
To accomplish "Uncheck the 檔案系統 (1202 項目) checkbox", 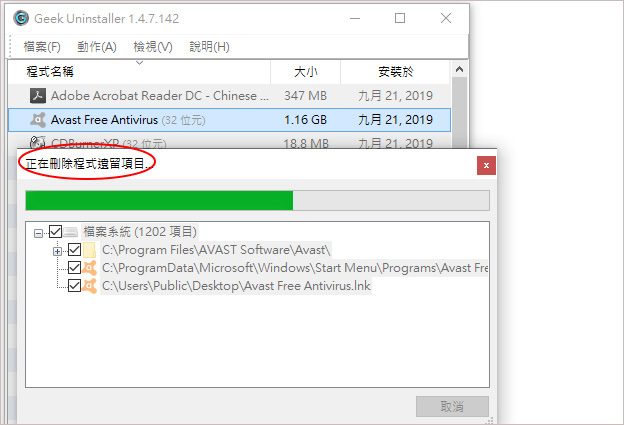I will pos(55,232).
